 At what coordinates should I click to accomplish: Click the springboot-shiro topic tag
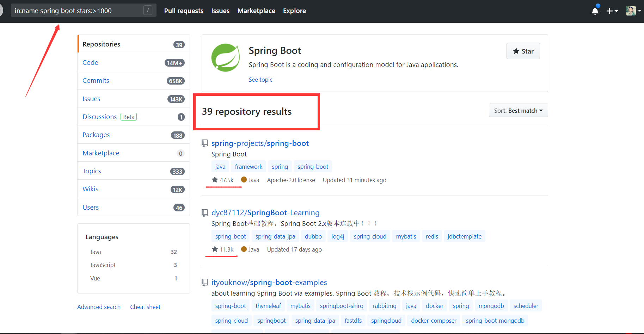(342, 306)
